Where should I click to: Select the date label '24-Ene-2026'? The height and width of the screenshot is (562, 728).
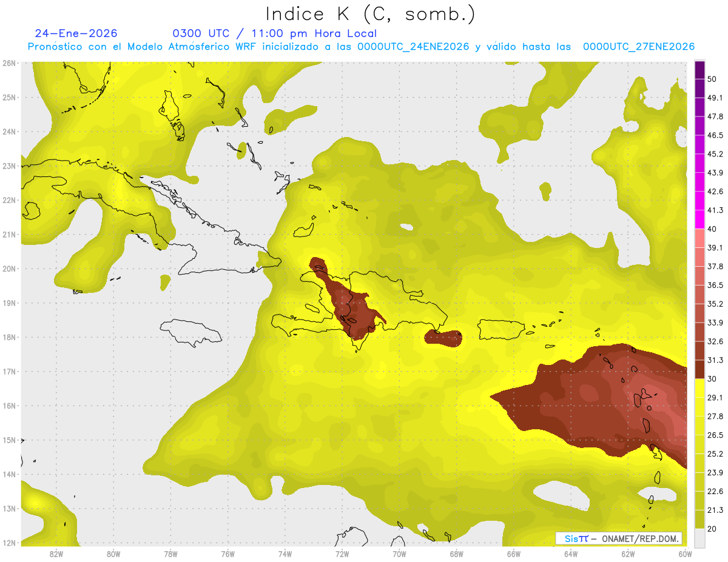[76, 33]
